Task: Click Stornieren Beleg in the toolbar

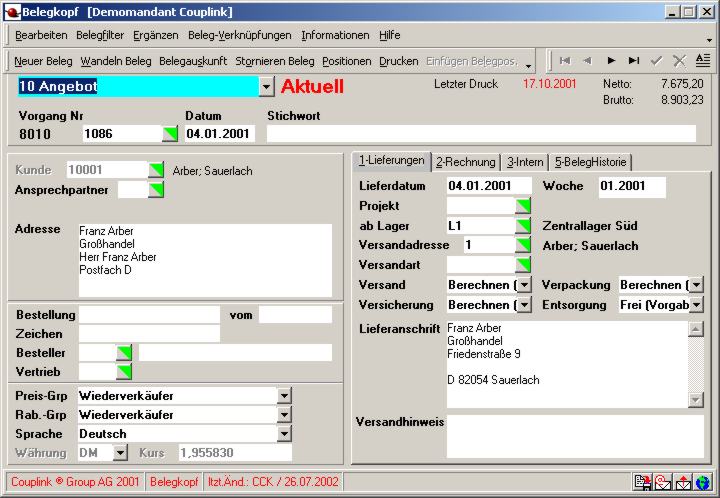Action: click(x=275, y=61)
